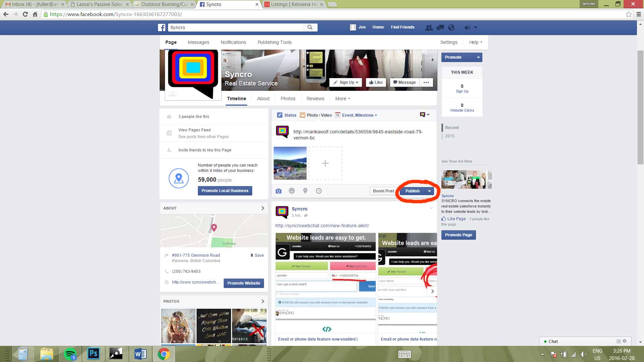Image resolution: width=644 pixels, height=362 pixels.
Task: Click chat compose new message icon
Action: coord(619,341)
